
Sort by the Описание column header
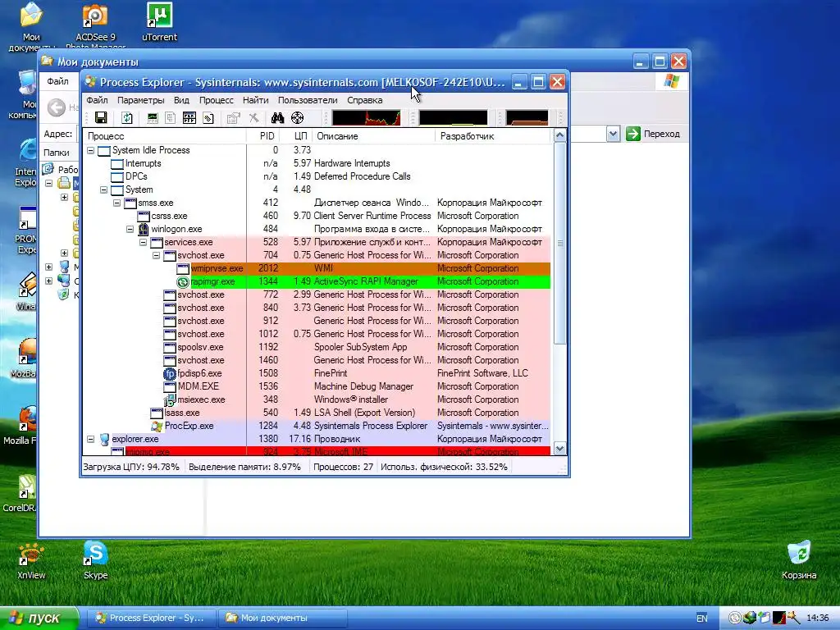click(374, 136)
